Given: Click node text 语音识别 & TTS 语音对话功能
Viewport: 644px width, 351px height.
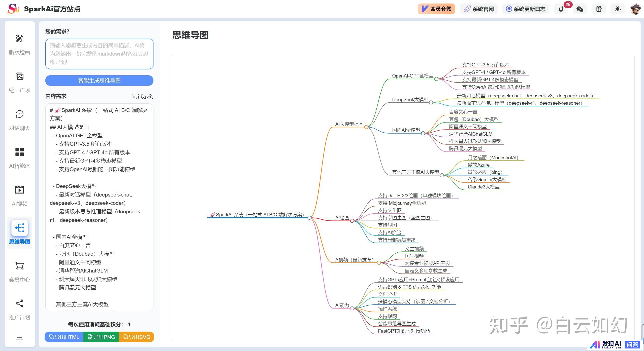Looking at the screenshot, I should tap(409, 287).
